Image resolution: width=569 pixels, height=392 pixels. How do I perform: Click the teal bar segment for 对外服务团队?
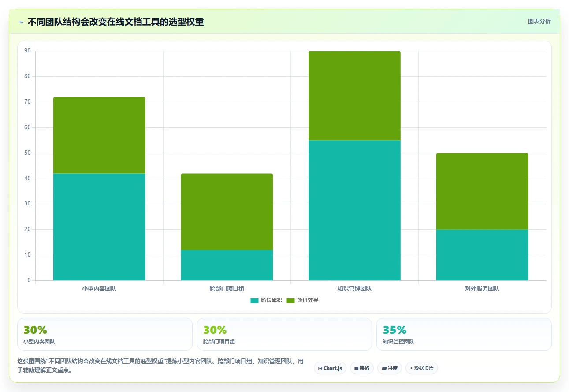pyautogui.click(x=482, y=255)
